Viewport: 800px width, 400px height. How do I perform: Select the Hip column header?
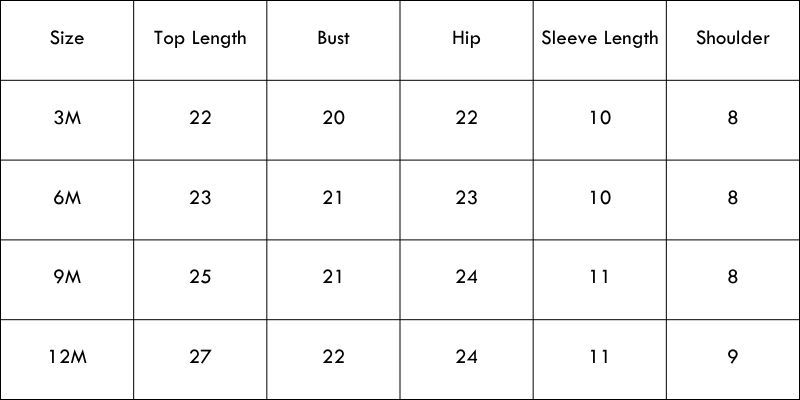(466, 39)
